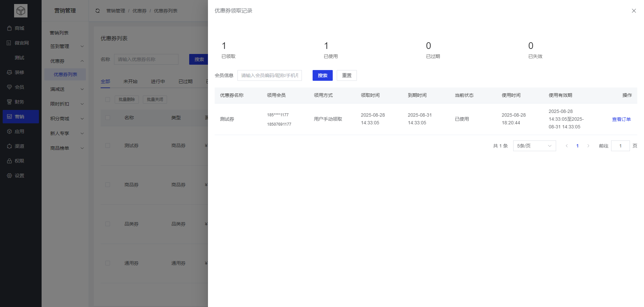Open 查看订单 for the 测试券 record
Viewport: 644px width, 307px height.
pyautogui.click(x=621, y=119)
